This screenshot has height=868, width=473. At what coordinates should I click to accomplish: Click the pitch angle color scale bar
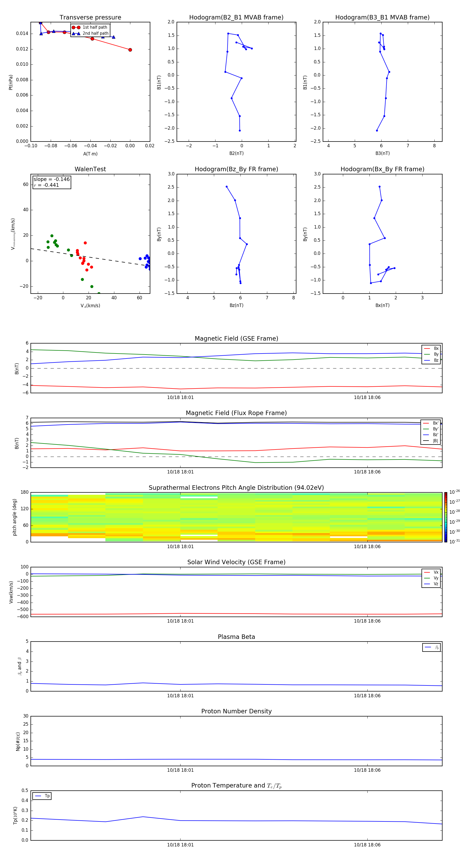tap(446, 517)
